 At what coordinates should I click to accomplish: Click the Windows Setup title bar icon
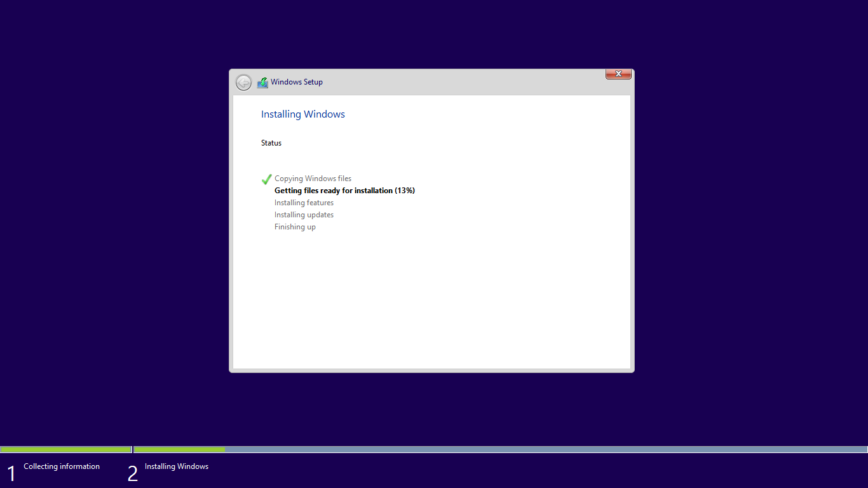pyautogui.click(x=262, y=83)
